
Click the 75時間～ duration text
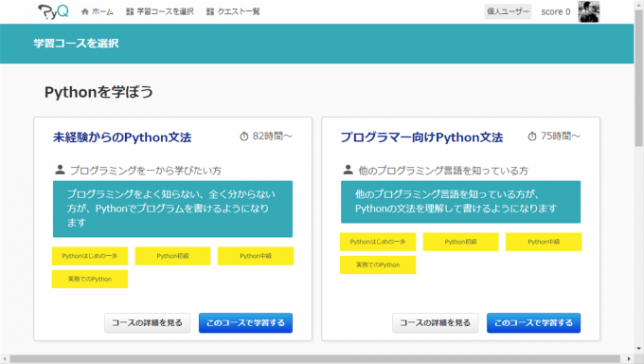point(561,136)
